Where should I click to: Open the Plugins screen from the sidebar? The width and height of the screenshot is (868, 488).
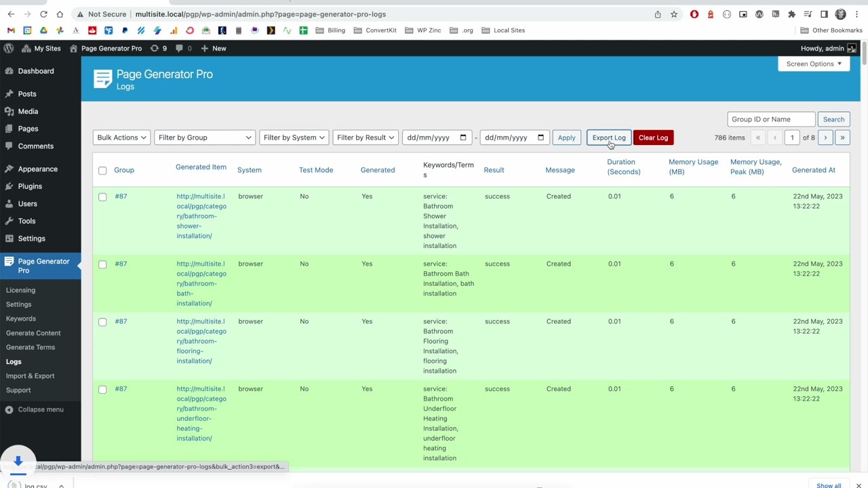coord(30,186)
